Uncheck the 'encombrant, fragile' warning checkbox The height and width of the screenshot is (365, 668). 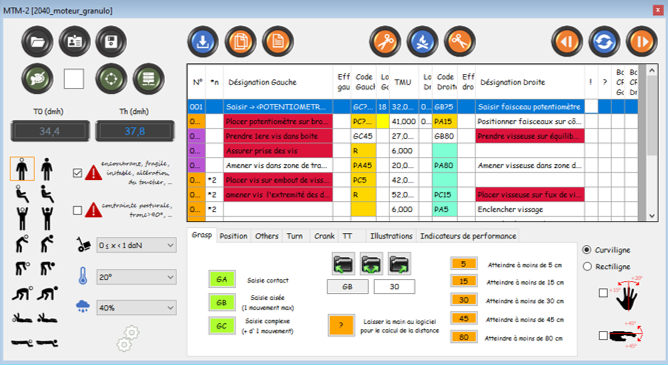tap(77, 173)
